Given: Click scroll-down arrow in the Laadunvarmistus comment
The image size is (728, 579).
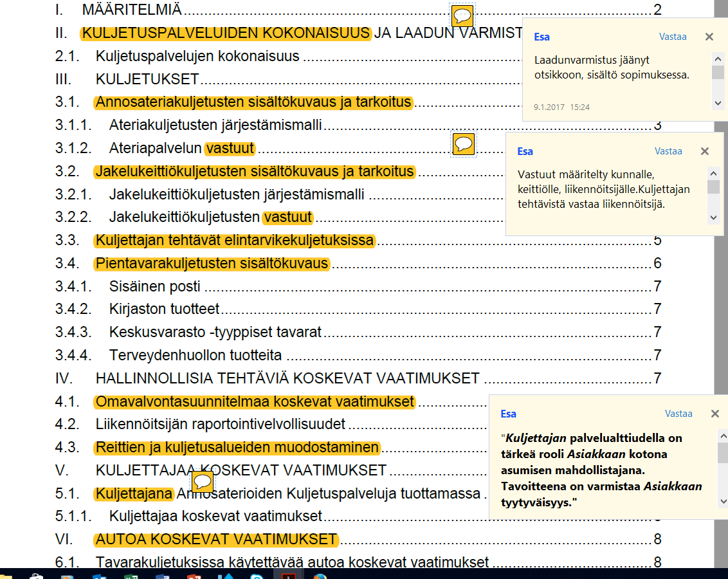Looking at the screenshot, I should (x=718, y=103).
